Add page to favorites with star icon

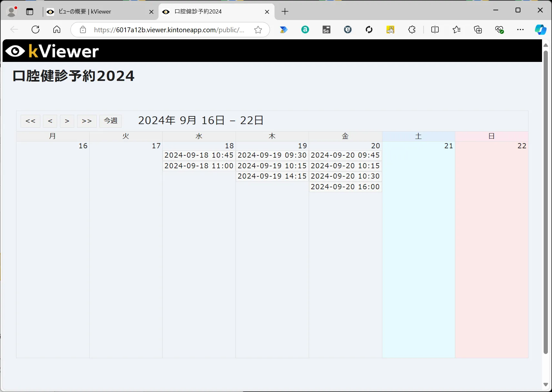258,30
